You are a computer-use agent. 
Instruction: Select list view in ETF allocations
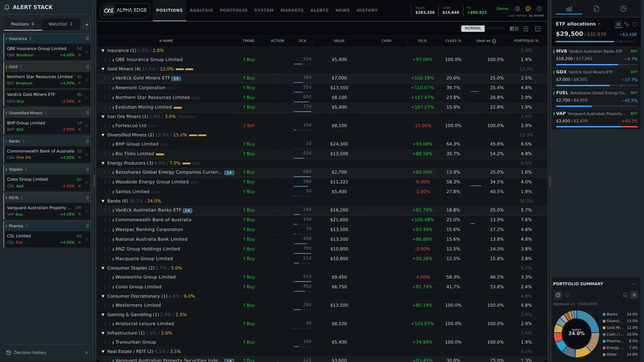(x=618, y=24)
